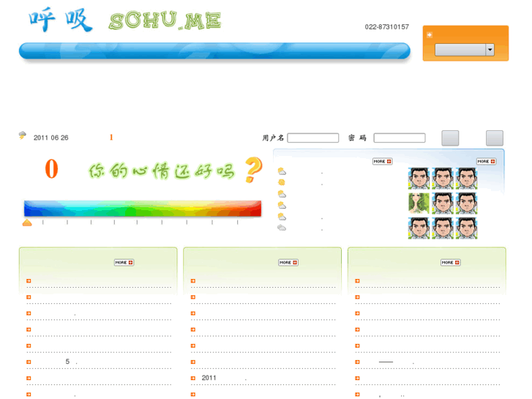Click the gray button at the far end of the login row

[495, 138]
